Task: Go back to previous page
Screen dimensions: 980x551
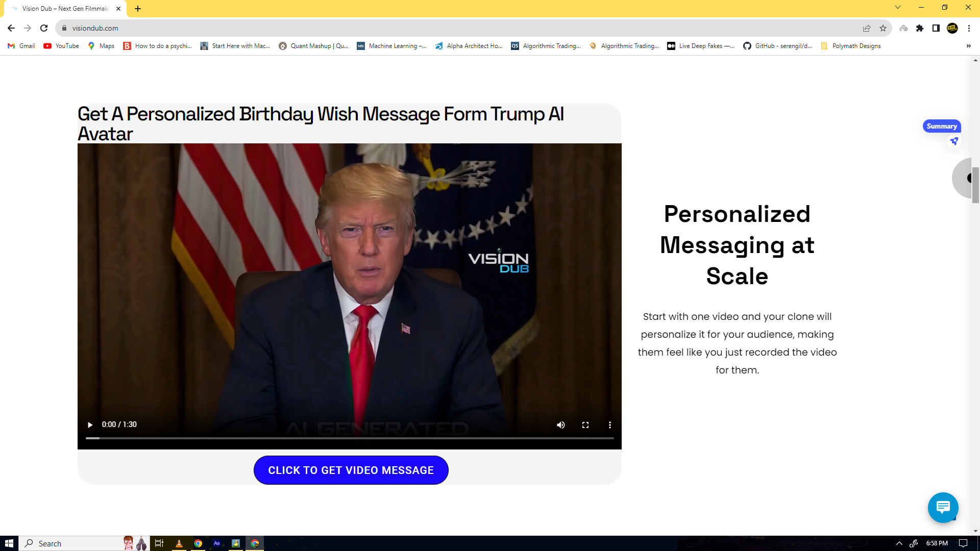Action: point(11,28)
